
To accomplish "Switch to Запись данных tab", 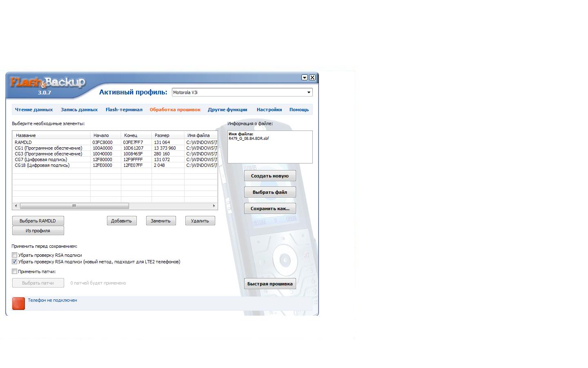I will coord(79,110).
